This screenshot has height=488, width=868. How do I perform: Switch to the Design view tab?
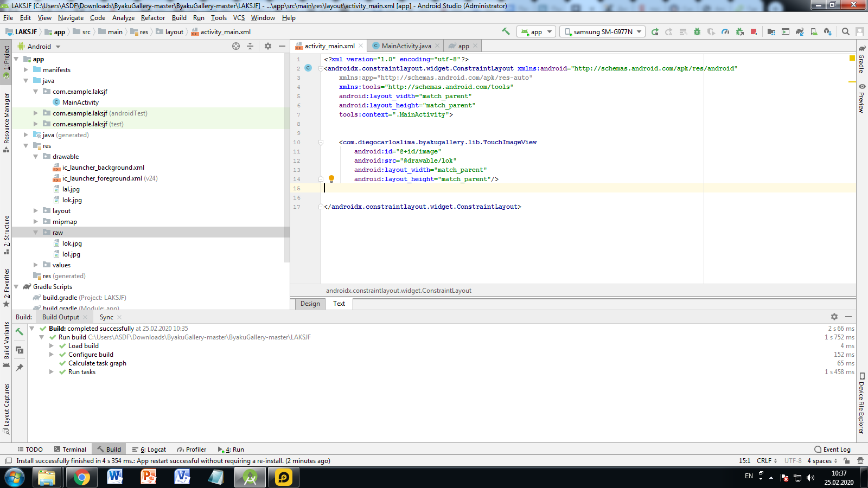310,304
